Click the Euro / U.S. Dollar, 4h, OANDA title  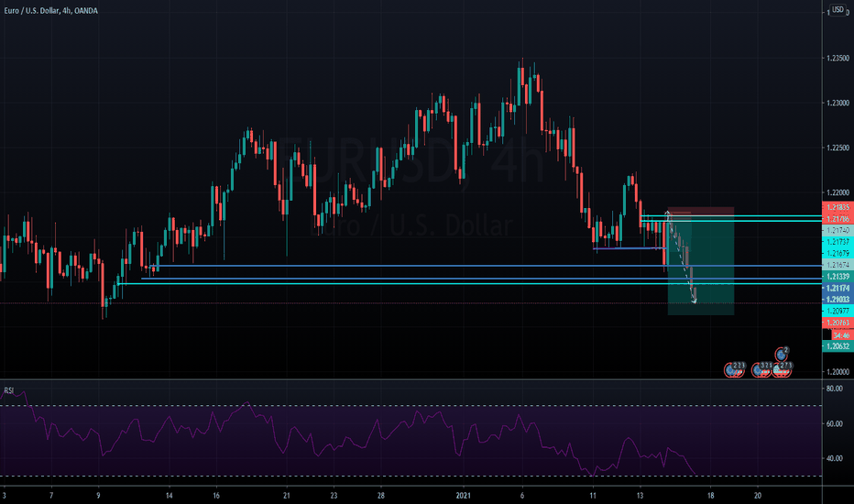50,10
